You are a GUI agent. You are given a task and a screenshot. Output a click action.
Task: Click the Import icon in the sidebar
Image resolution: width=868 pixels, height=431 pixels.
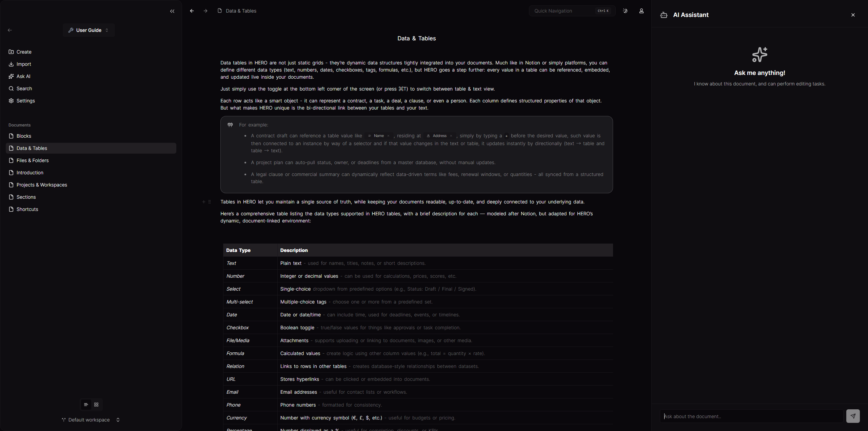pos(11,64)
